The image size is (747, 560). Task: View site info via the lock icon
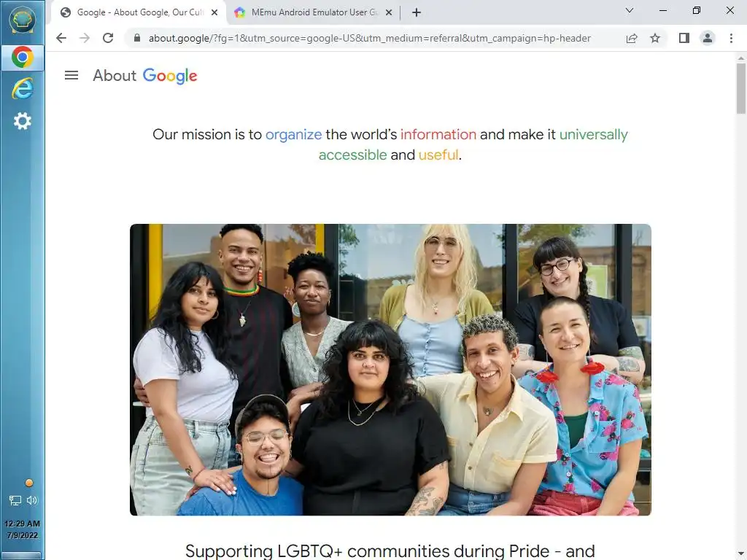point(137,38)
